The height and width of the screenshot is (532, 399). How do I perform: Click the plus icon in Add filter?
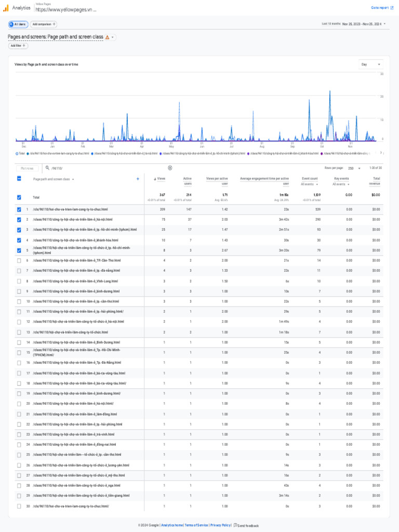pos(24,46)
